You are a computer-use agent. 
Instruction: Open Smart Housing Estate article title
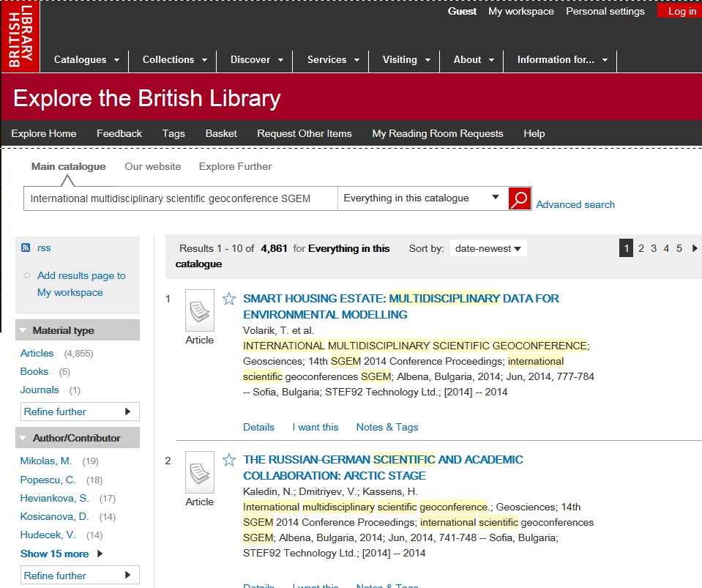click(x=400, y=306)
